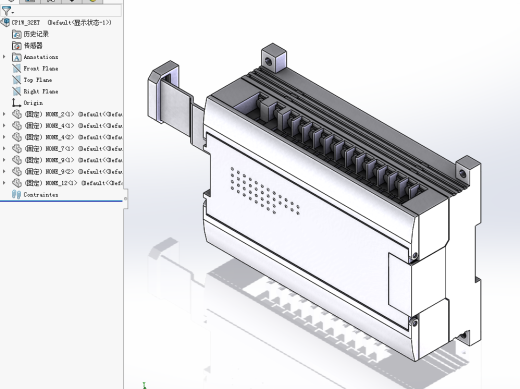Expand the NONE_9<1> component node
This screenshot has height=389, width=520.
4,160
